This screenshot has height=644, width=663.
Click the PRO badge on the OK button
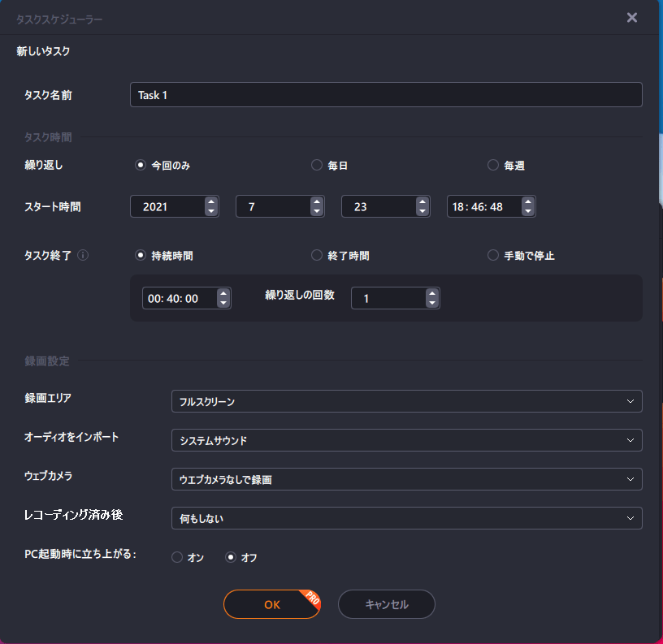click(311, 597)
